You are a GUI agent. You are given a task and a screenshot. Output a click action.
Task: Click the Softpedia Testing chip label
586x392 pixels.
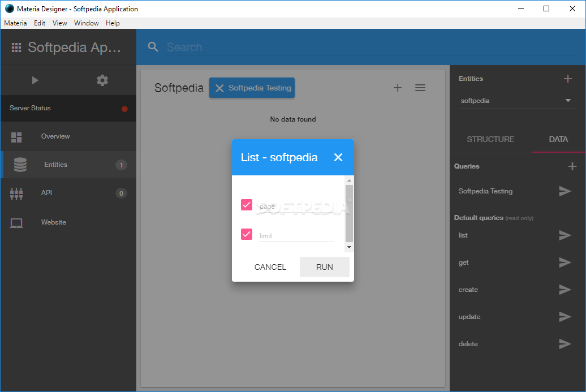(x=260, y=88)
